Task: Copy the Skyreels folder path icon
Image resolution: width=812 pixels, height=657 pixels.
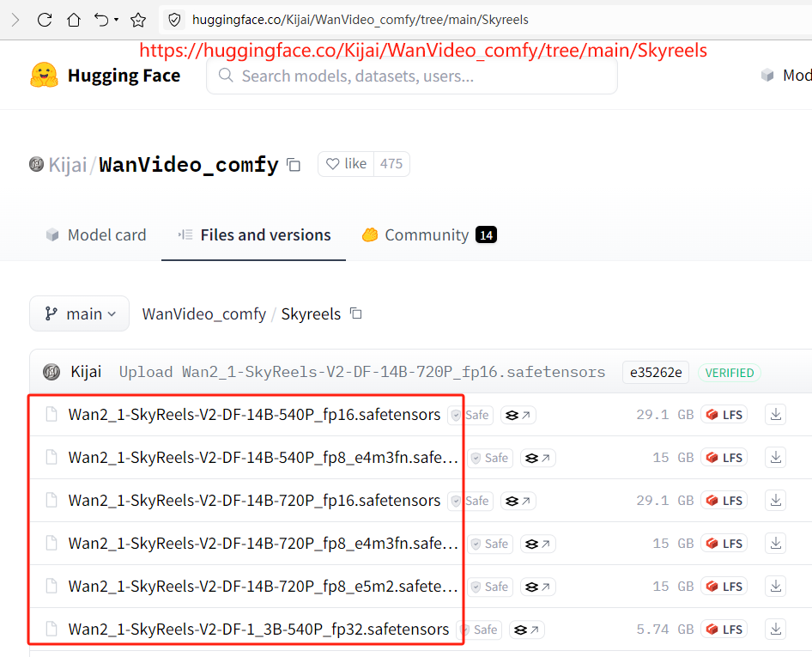Action: coord(355,313)
